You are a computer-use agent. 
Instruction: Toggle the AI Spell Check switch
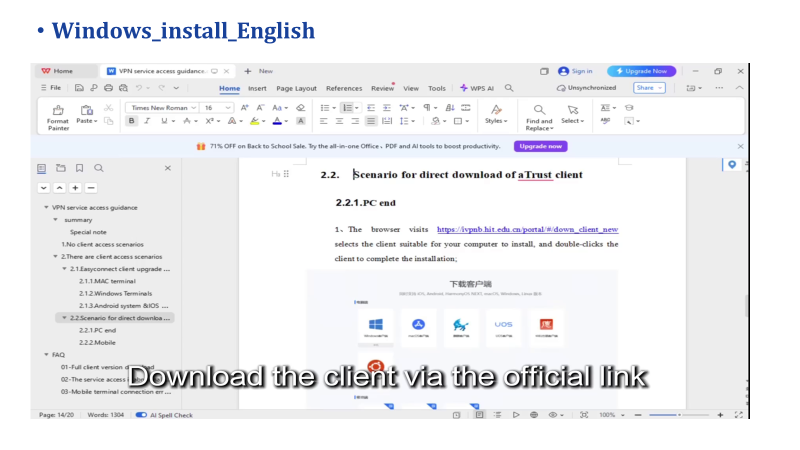[141, 415]
